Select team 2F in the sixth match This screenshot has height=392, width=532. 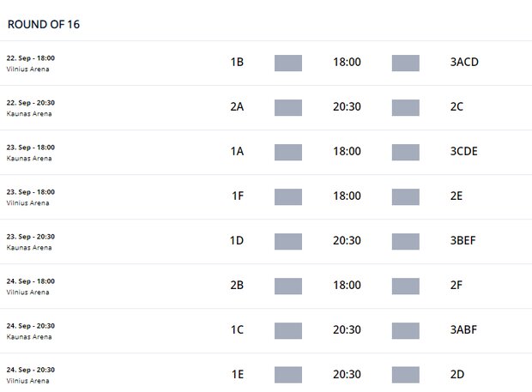tap(456, 286)
